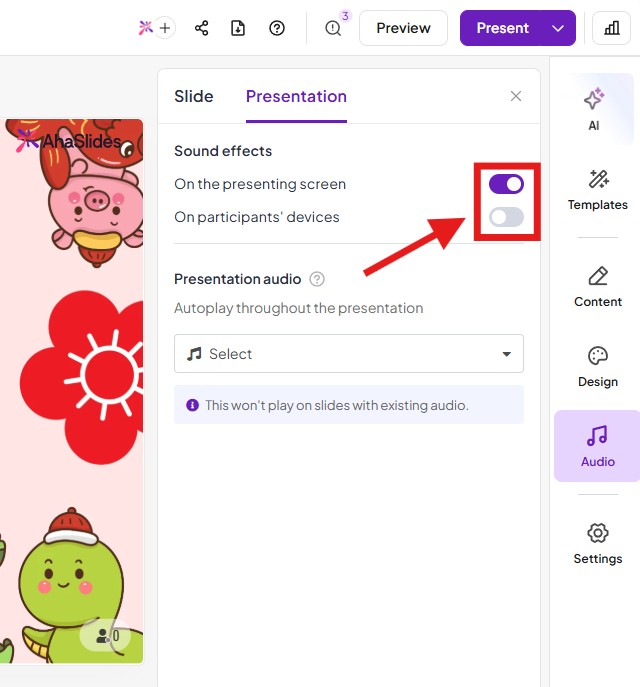Open the help question mark icon

point(277,28)
